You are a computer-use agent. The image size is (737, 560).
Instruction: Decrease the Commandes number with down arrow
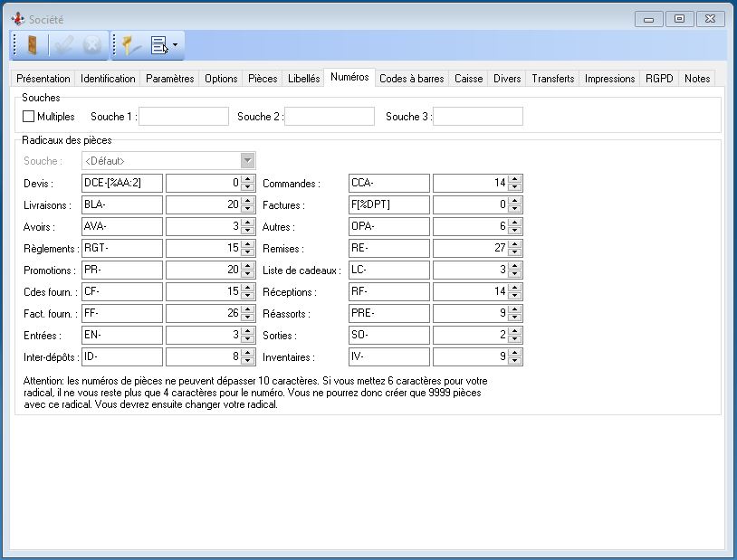514,187
